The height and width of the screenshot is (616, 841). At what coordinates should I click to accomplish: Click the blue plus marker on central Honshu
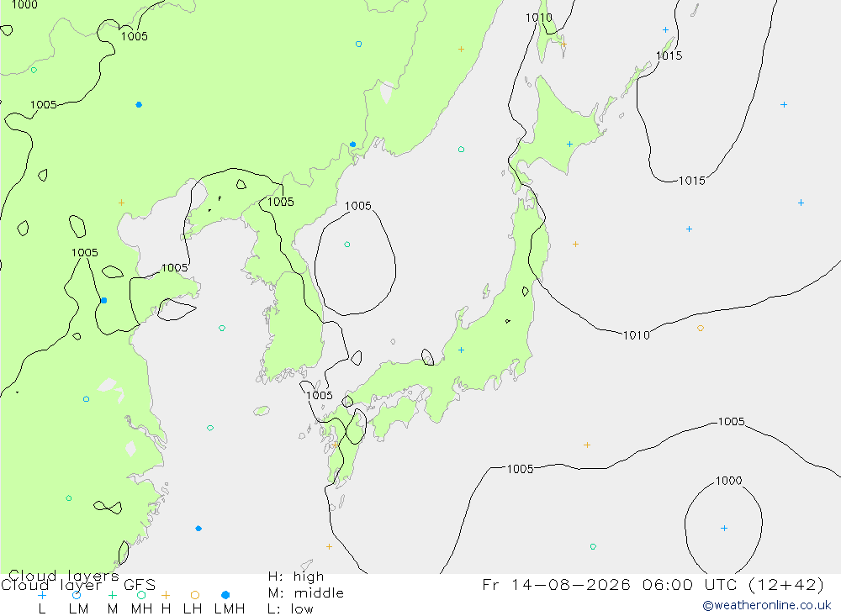pos(461,350)
